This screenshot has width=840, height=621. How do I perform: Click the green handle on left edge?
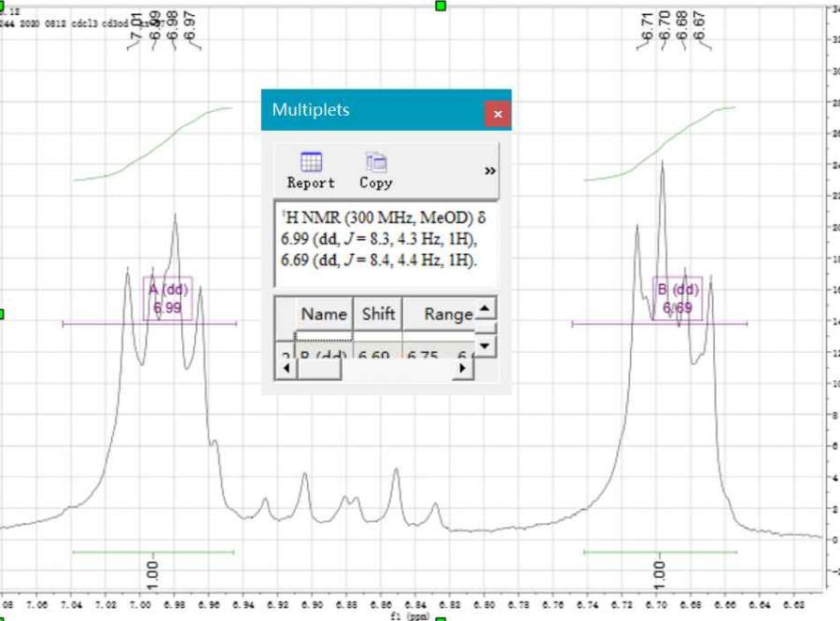coord(2,315)
